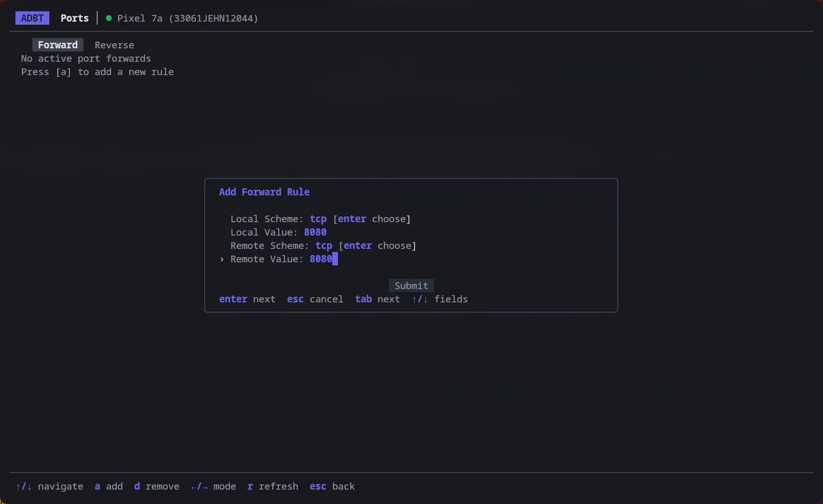
Task: Click the Remote Value 8080 field
Action: point(324,259)
